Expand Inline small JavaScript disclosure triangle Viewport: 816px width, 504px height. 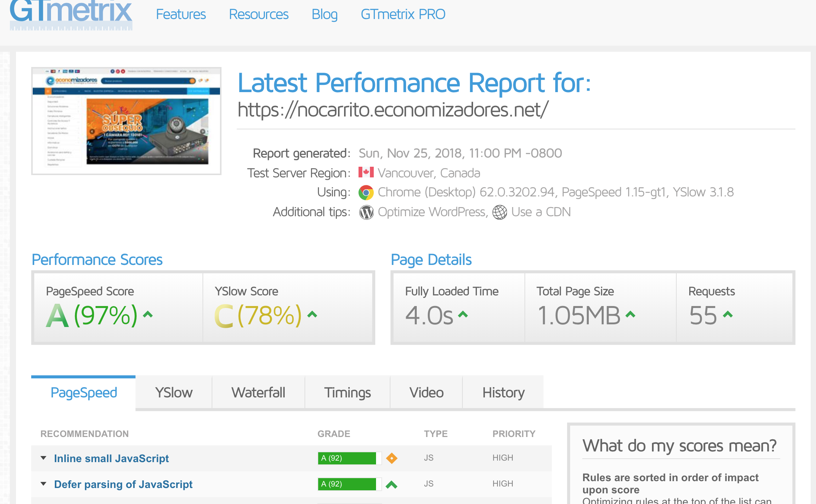click(43, 458)
